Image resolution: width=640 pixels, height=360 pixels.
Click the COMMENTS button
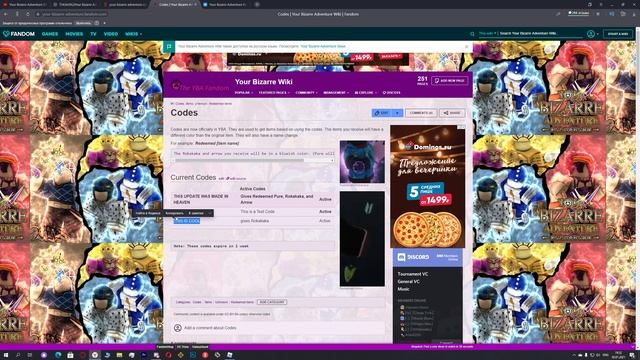pyautogui.click(x=421, y=113)
